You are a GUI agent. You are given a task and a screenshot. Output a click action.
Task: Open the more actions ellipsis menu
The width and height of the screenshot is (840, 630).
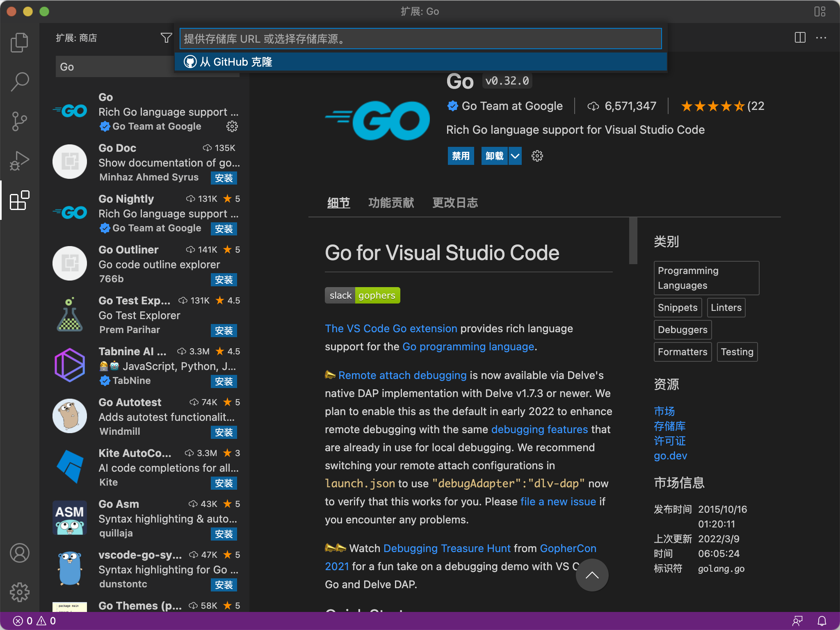pyautogui.click(x=821, y=38)
